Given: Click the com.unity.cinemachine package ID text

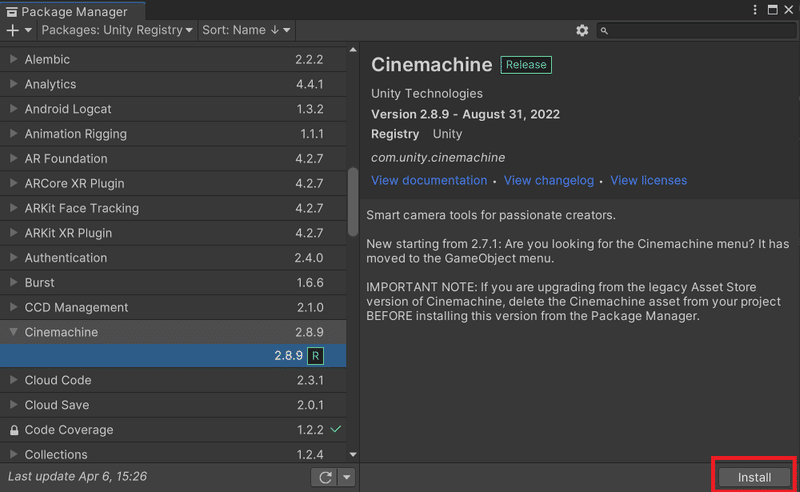Looking at the screenshot, I should point(438,157).
